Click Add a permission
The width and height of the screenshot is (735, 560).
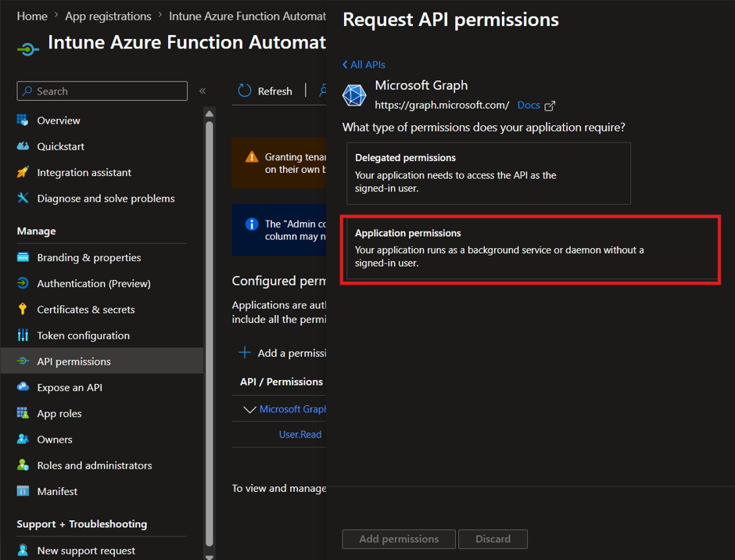pos(282,353)
